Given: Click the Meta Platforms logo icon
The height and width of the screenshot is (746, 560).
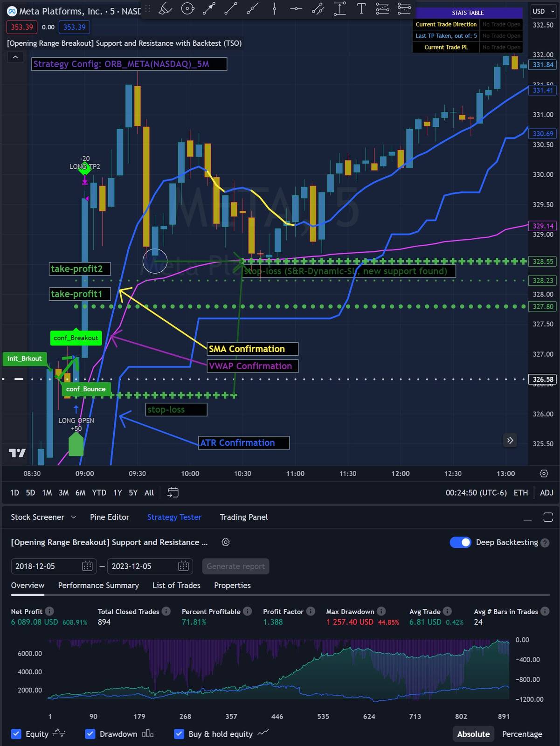Looking at the screenshot, I should (12, 11).
